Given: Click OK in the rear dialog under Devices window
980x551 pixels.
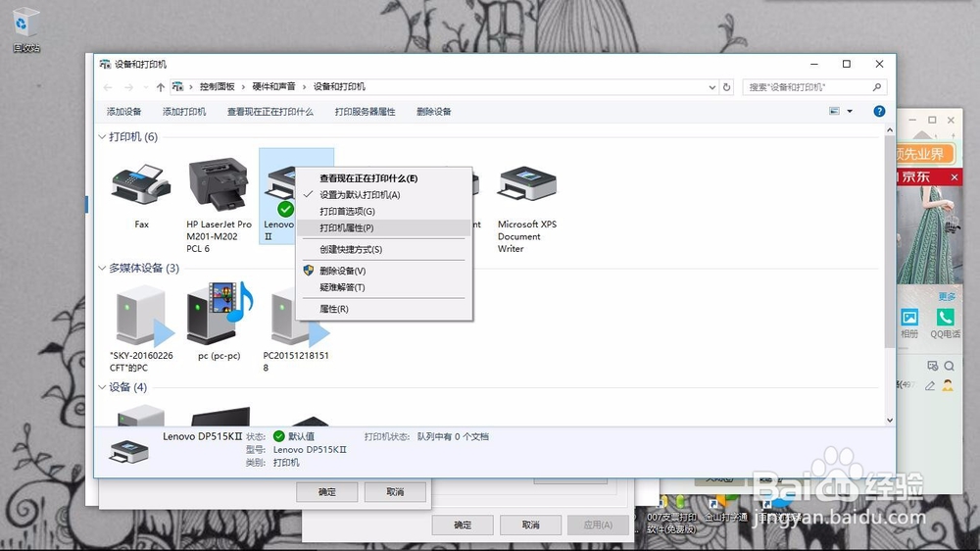Looking at the screenshot, I should click(327, 492).
